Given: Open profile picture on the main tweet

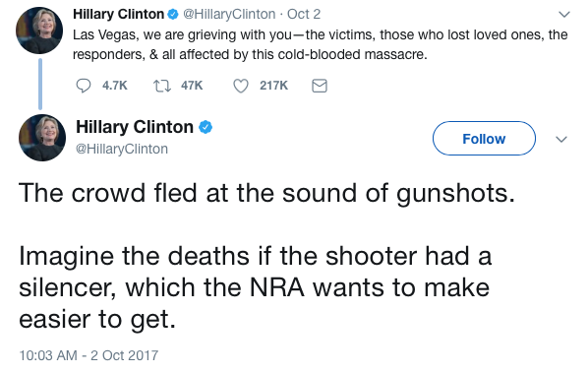Looking at the screenshot, I should point(42,138).
